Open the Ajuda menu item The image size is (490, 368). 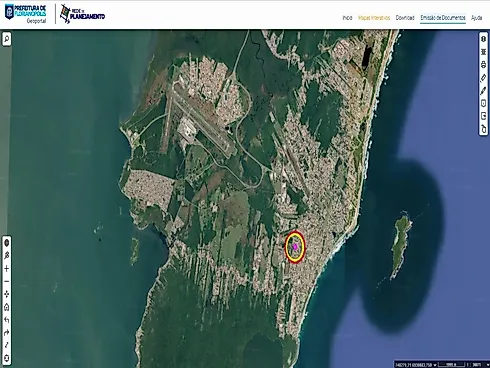point(477,18)
